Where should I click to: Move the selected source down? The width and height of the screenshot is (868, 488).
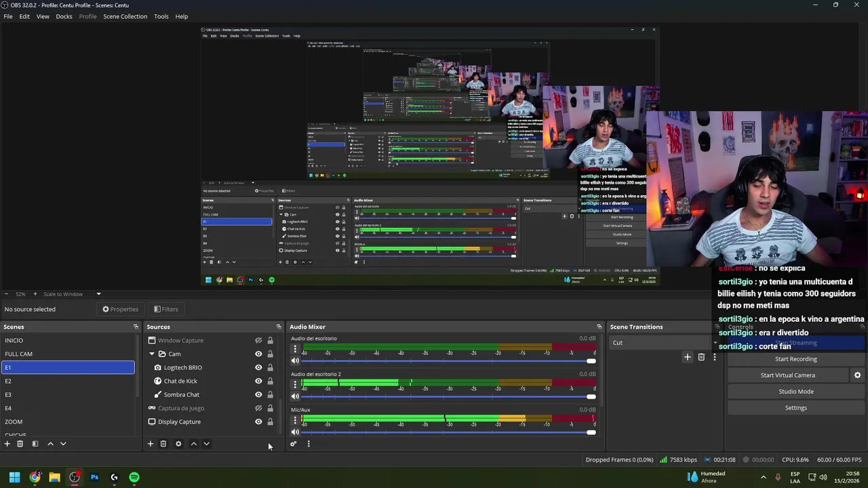(206, 444)
